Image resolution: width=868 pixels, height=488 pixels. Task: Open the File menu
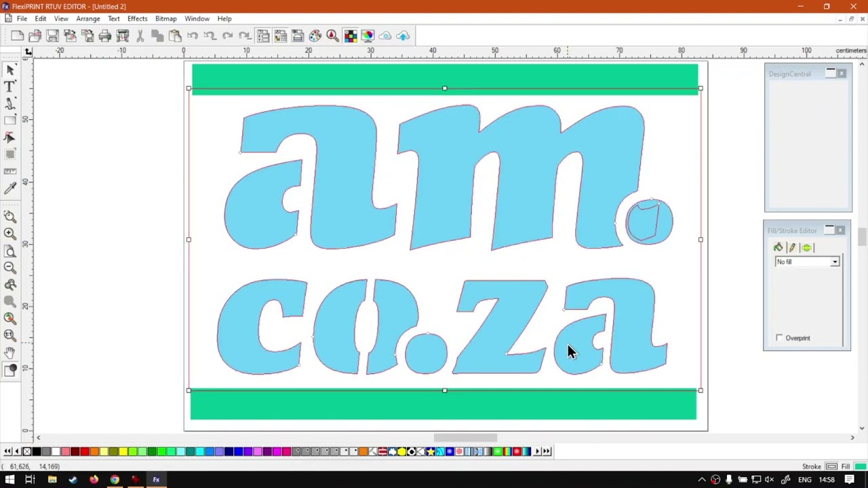click(x=22, y=18)
